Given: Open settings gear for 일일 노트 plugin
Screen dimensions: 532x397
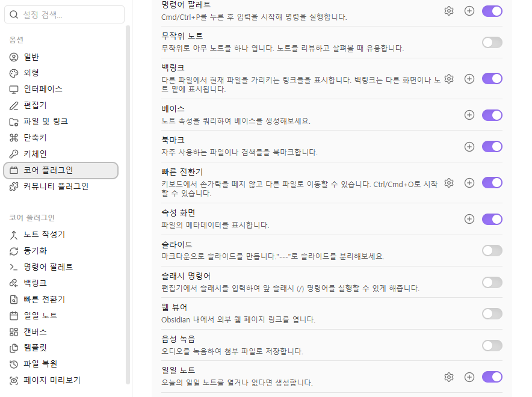Looking at the screenshot, I should (449, 377).
